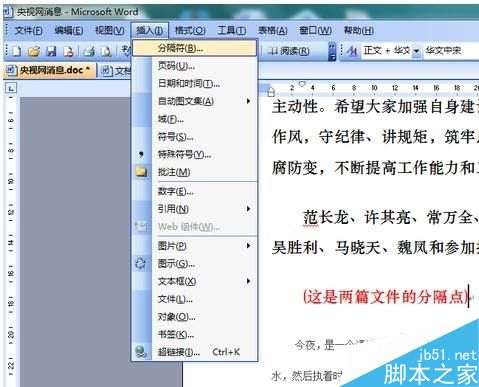This screenshot has width=479, height=387.
Task: Save the document with the floppy disk icon
Action: [51, 51]
